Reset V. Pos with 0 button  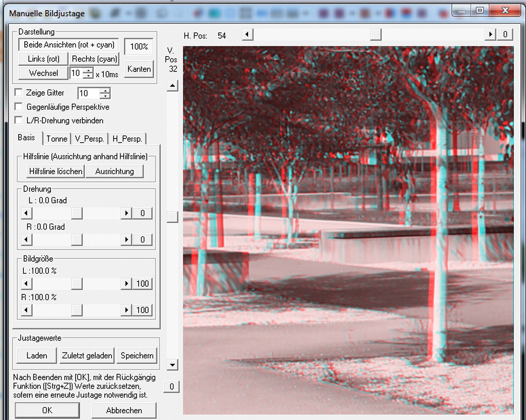click(171, 387)
